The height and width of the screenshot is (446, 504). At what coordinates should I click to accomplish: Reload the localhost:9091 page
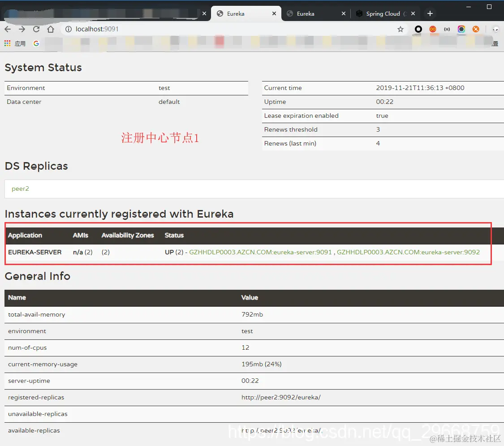(36, 29)
